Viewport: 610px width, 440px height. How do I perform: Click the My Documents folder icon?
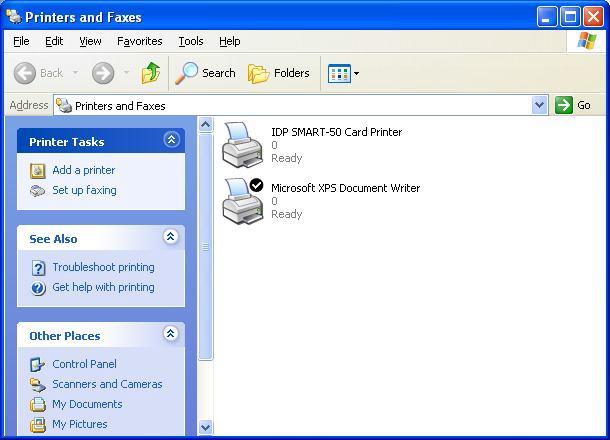pyautogui.click(x=38, y=405)
